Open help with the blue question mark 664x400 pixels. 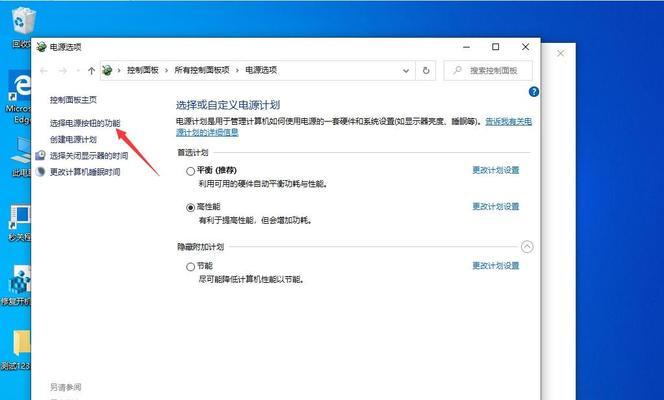pos(534,91)
